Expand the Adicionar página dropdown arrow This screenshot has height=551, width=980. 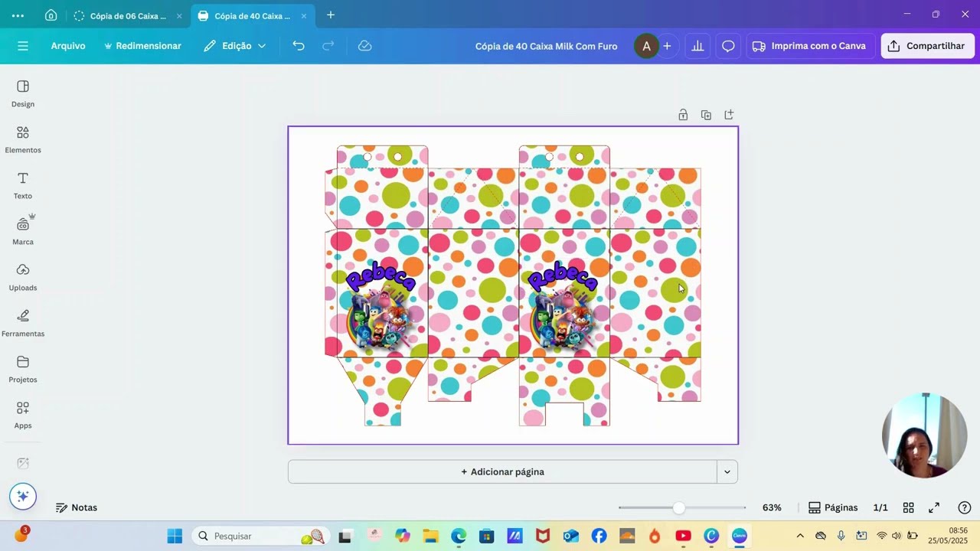727,471
